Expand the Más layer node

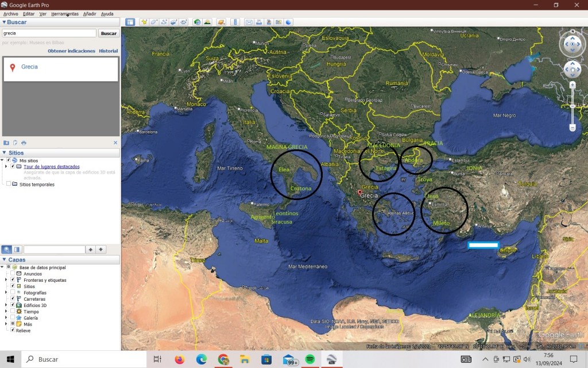[6, 324]
